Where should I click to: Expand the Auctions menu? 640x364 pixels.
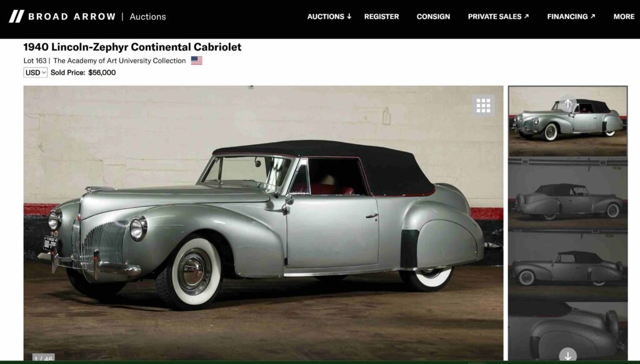click(329, 17)
